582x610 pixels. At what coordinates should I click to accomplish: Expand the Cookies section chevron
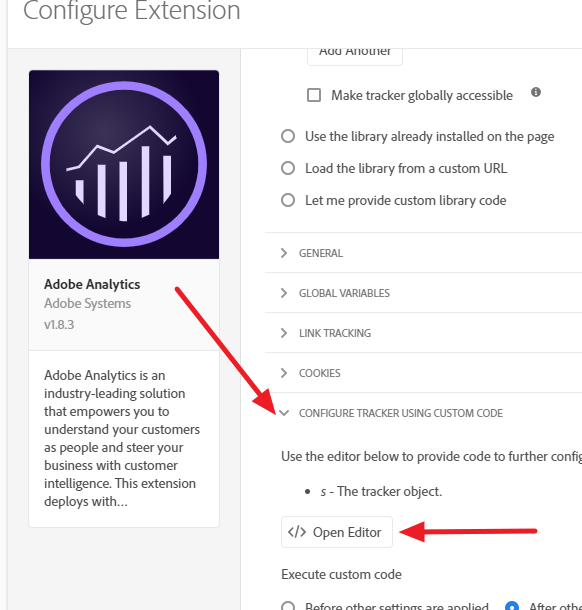click(x=284, y=373)
